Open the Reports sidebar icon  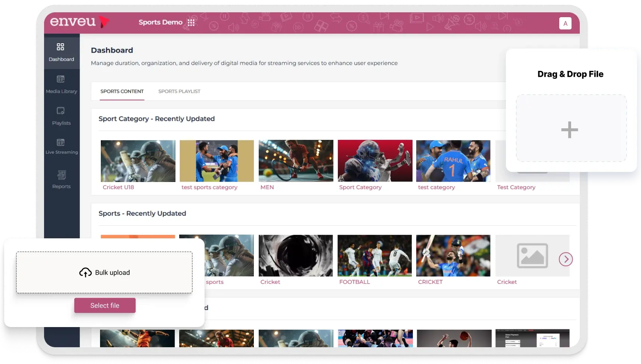point(61,175)
